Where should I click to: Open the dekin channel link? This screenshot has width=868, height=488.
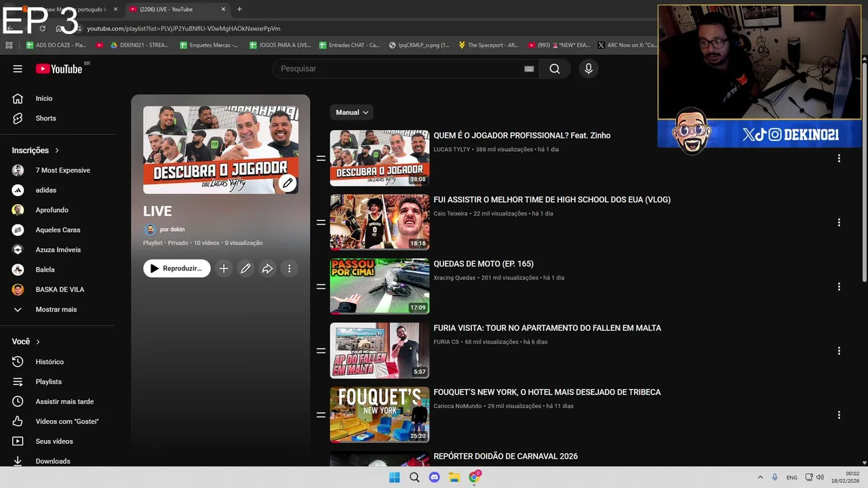tap(172, 230)
